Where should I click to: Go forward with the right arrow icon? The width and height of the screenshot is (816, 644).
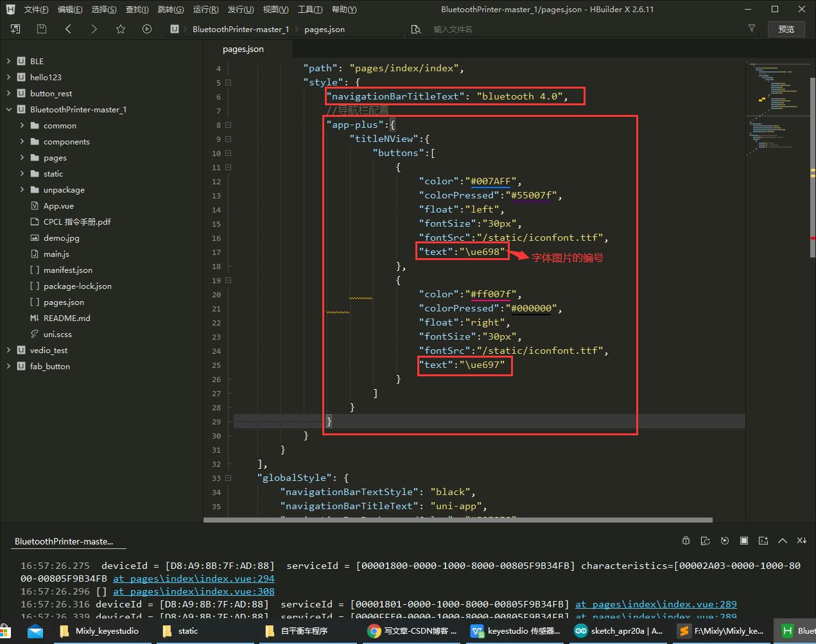click(x=94, y=29)
